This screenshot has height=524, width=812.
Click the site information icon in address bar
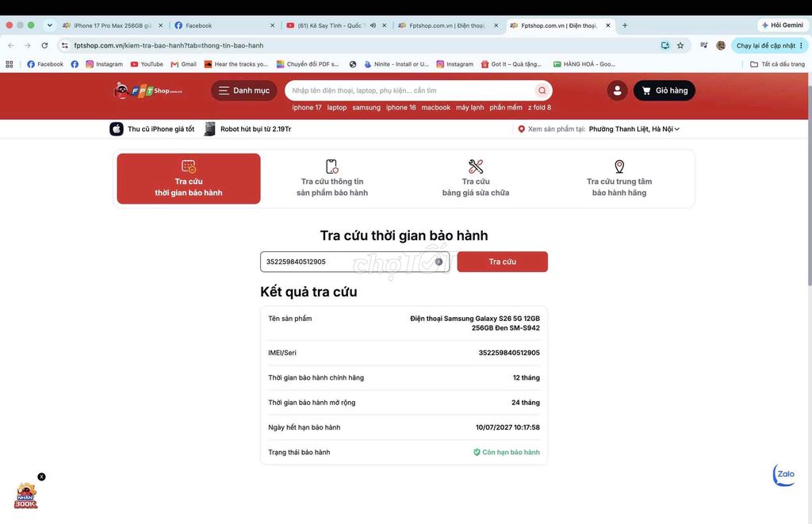[65, 45]
